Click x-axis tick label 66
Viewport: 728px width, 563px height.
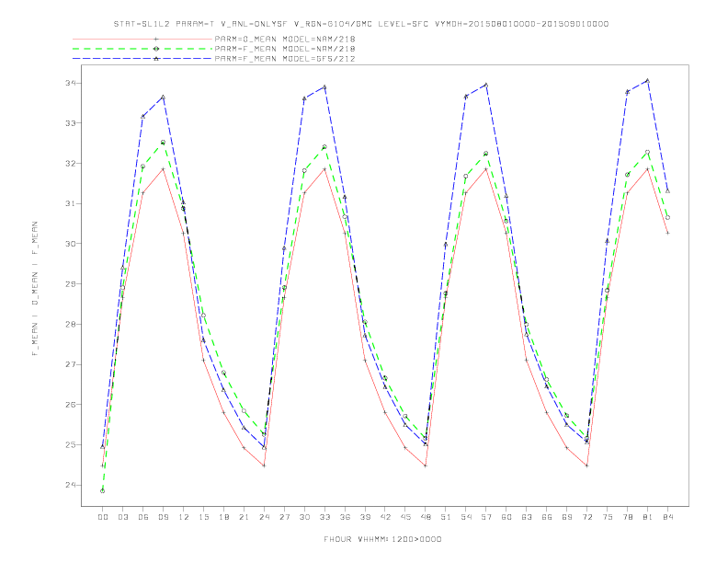(547, 517)
